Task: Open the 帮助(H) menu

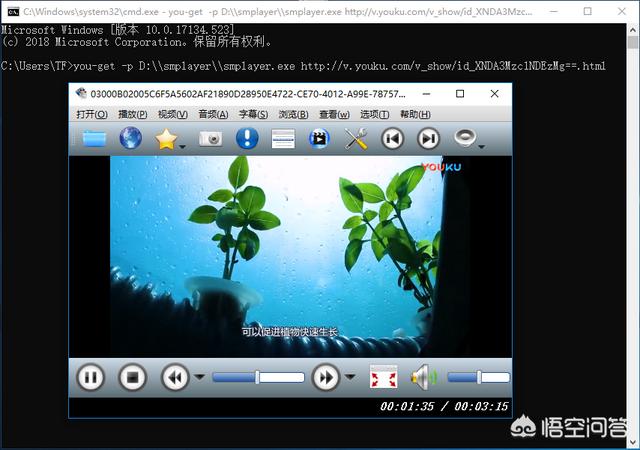Action: click(x=415, y=114)
